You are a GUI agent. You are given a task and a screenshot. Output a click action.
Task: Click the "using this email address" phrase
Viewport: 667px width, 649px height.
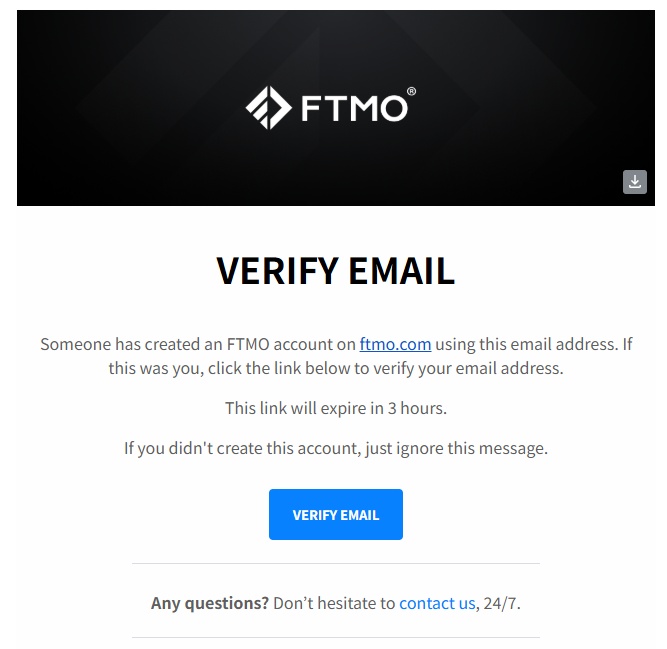pos(526,344)
